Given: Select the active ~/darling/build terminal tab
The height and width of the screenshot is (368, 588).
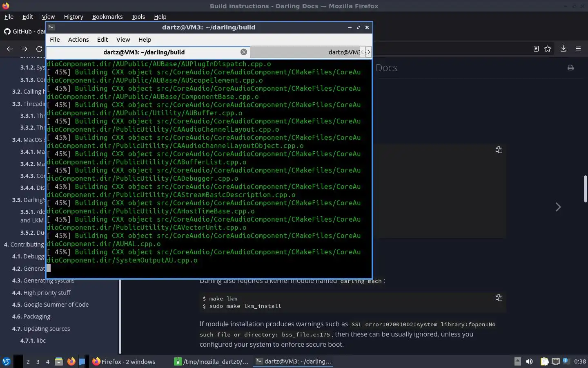Looking at the screenshot, I should pos(148,52).
